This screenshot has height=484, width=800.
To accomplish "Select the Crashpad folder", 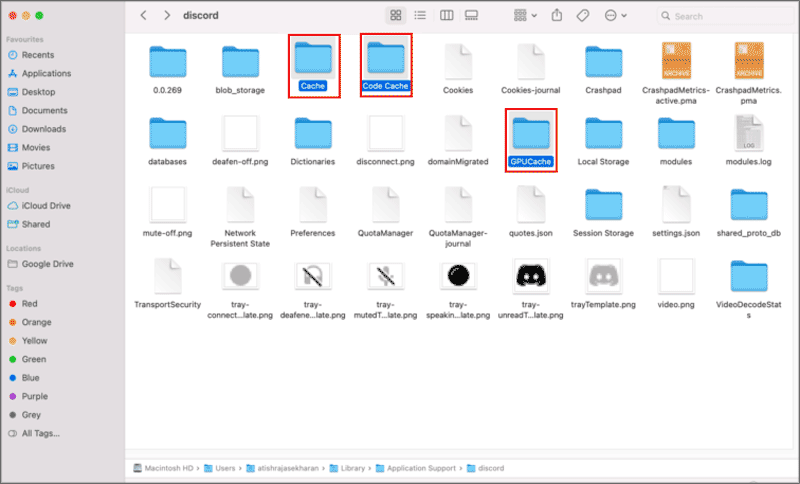I will click(604, 62).
